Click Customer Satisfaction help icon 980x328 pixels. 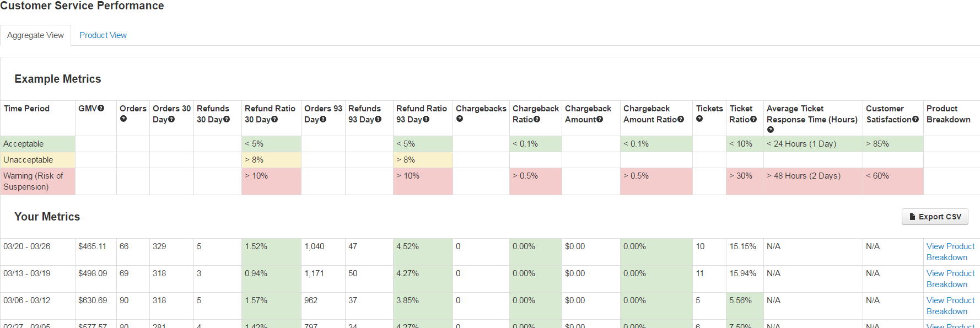click(916, 120)
